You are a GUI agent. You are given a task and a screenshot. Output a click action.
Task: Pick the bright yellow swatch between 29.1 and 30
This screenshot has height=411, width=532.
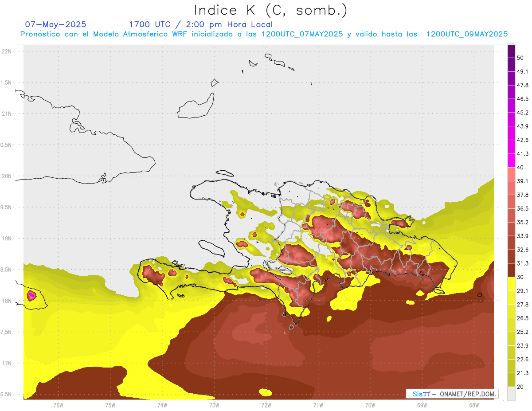511,284
